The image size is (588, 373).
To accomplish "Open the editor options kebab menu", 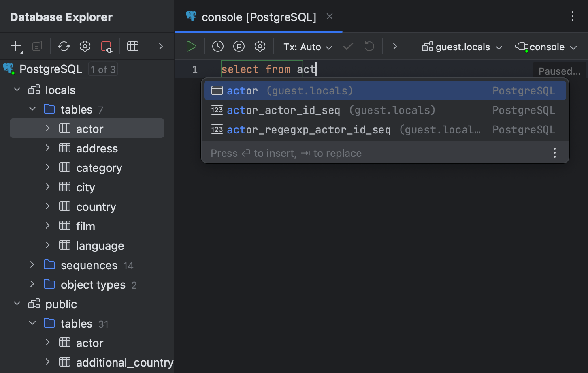I will tap(573, 17).
